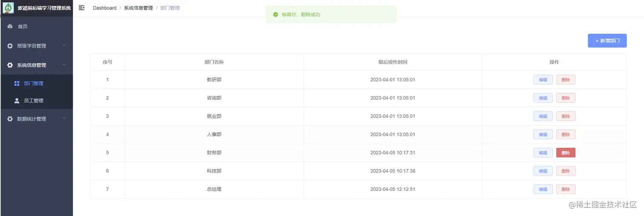Click the timestamp 2023-04-05 10:17:31
Image resolution: width=644 pixels, height=216 pixels.
(x=393, y=153)
